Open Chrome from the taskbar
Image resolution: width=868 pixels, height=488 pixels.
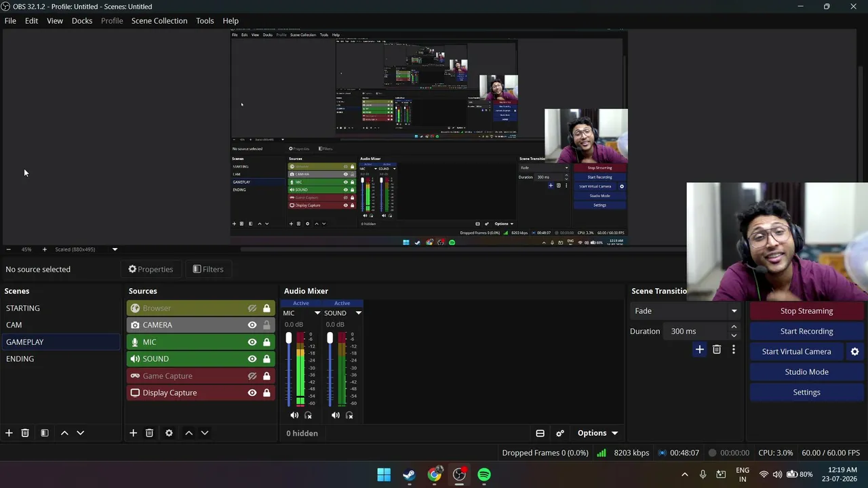[x=434, y=474]
